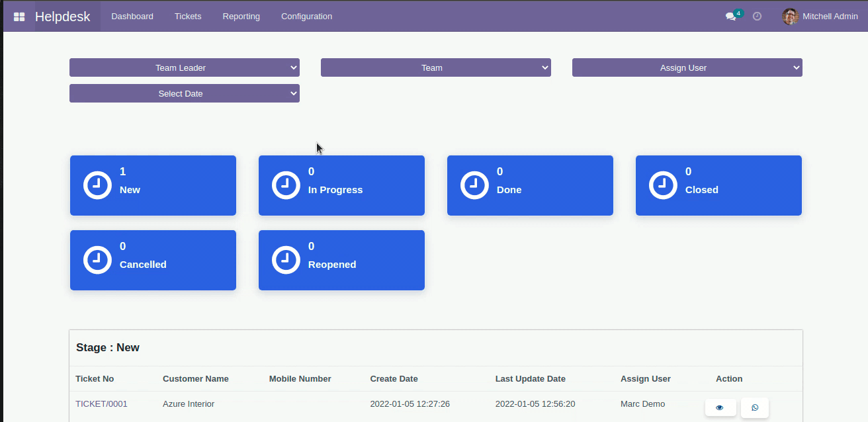
Task: Click the Assign User column header
Action: (x=646, y=379)
